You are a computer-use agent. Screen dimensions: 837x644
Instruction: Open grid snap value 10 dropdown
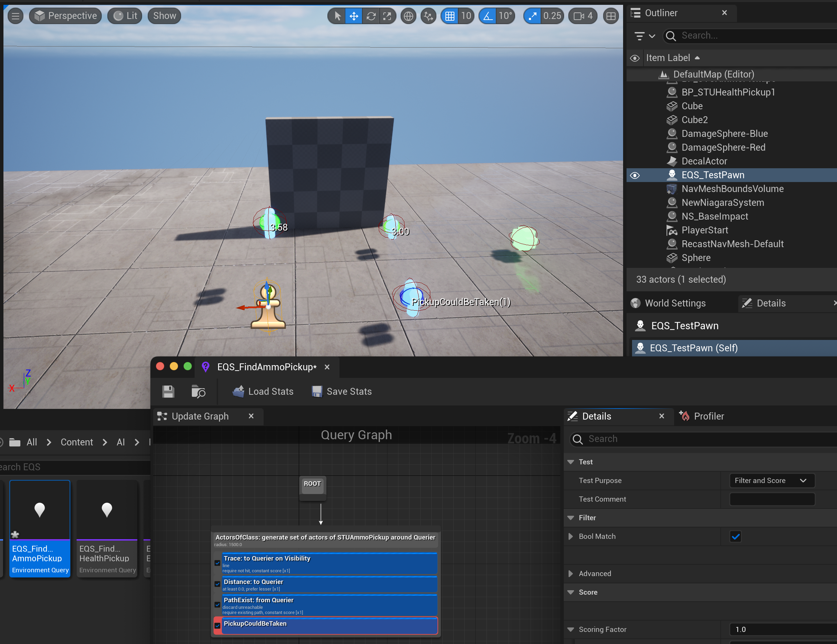point(466,16)
